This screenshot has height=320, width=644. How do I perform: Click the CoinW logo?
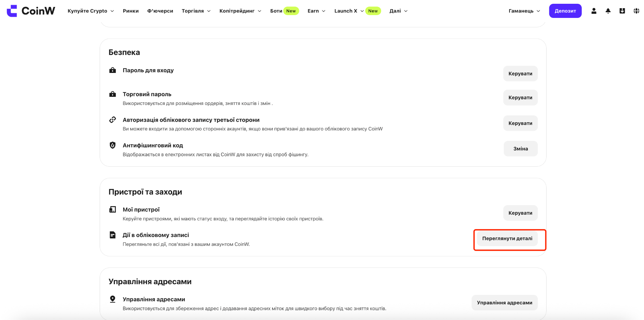click(x=31, y=11)
